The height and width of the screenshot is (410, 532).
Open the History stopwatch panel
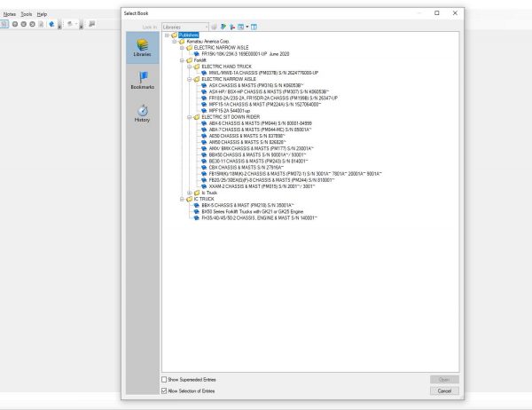(x=143, y=113)
